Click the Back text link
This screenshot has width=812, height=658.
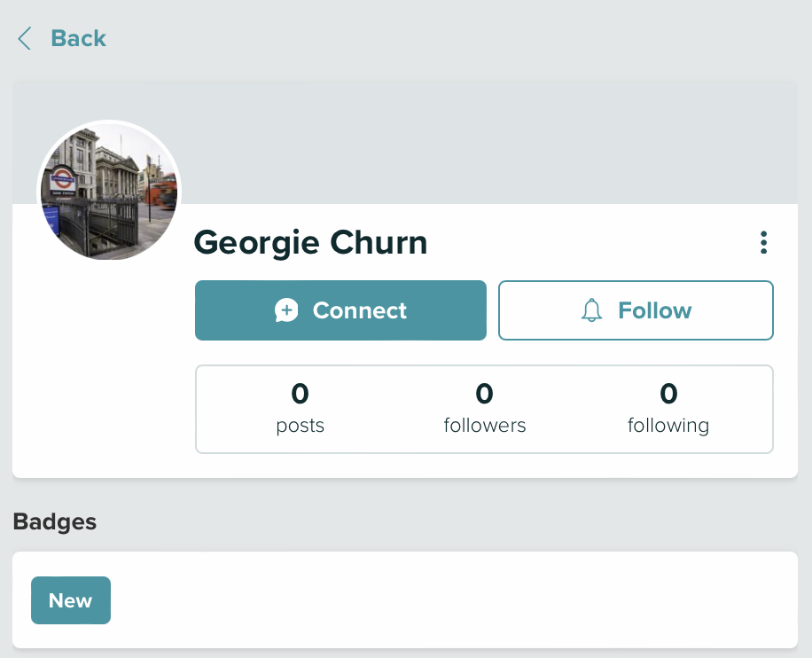click(x=78, y=38)
